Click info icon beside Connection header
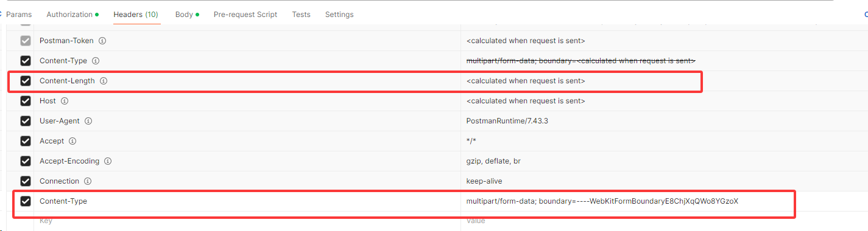Viewport: 868px width, 231px height. (x=88, y=181)
